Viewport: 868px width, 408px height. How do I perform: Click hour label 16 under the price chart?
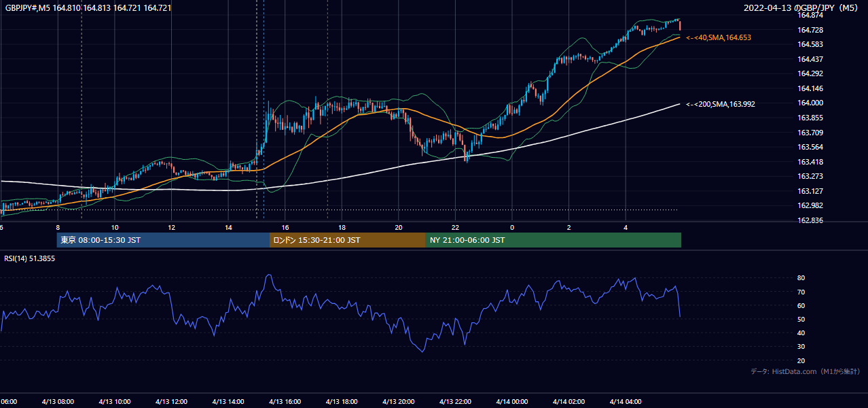click(x=285, y=228)
